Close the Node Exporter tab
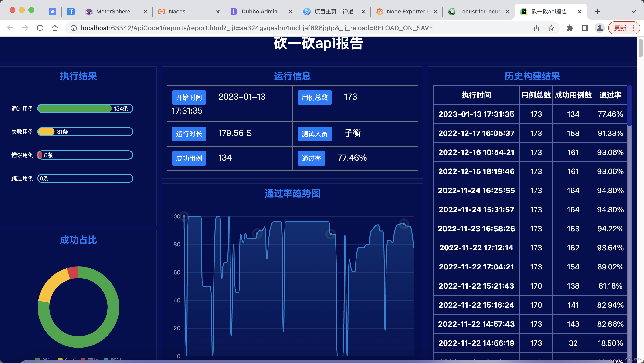This screenshot has width=644, height=363. [435, 11]
